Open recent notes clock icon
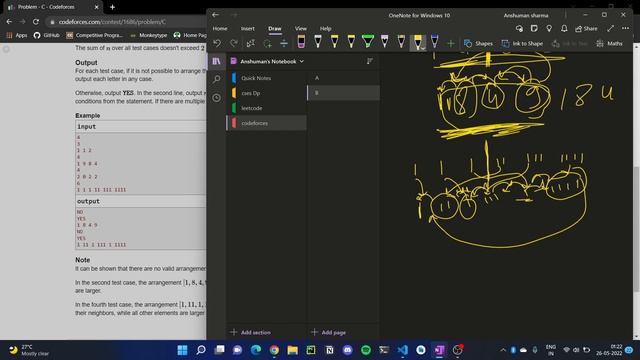 (x=216, y=98)
